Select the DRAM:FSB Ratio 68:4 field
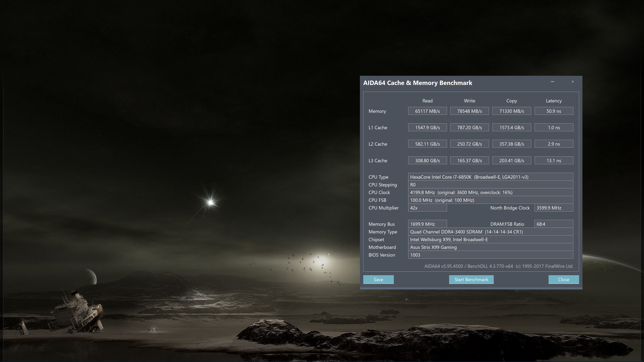 (x=553, y=224)
